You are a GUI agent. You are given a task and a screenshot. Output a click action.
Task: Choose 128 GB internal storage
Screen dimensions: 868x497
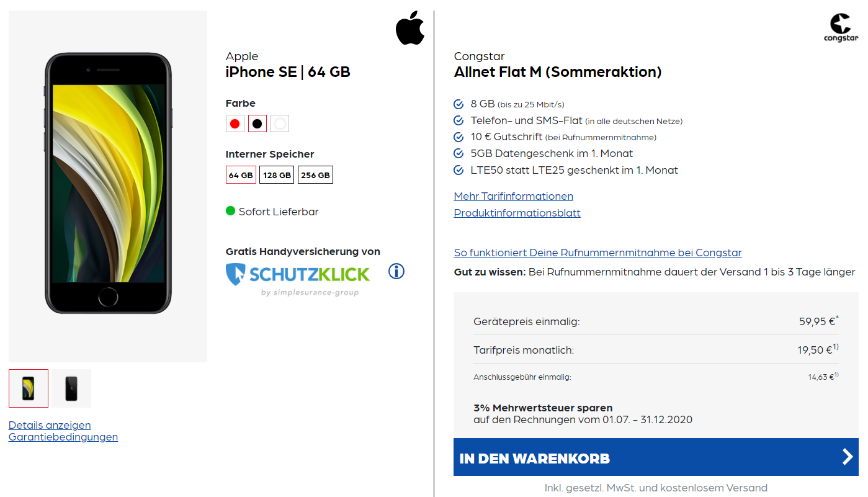pos(277,175)
